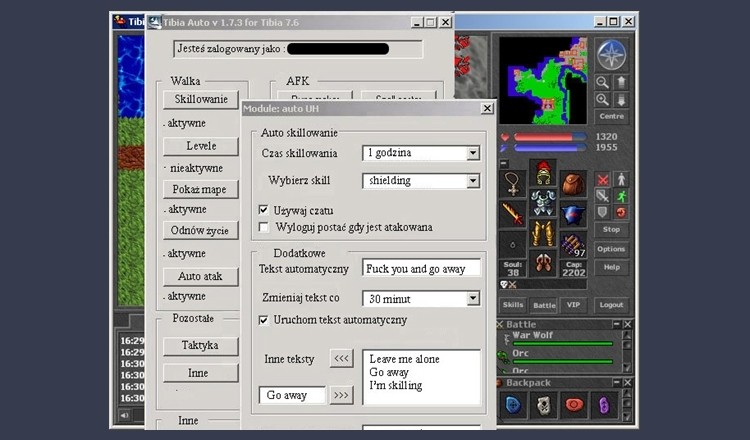
Task: Click the Odnów życie button
Action: click(x=201, y=231)
